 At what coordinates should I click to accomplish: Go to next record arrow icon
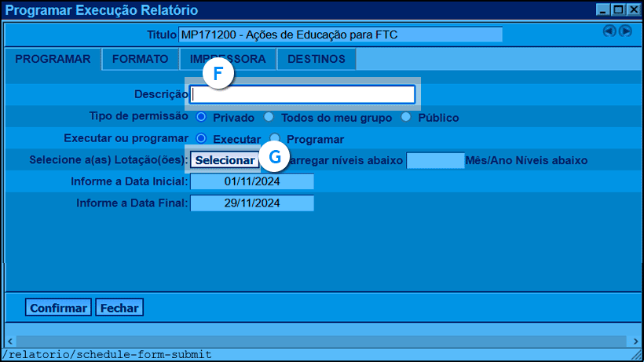click(x=625, y=31)
